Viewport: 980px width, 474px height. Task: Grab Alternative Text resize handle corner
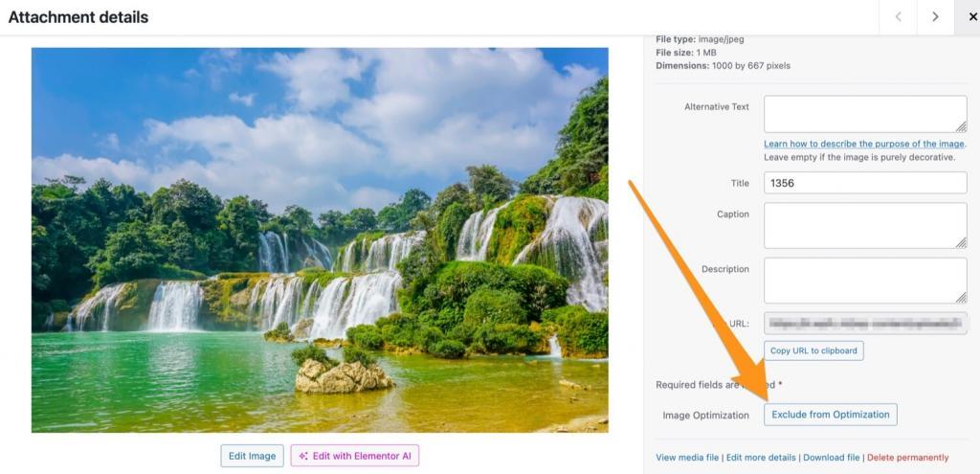[x=961, y=127]
